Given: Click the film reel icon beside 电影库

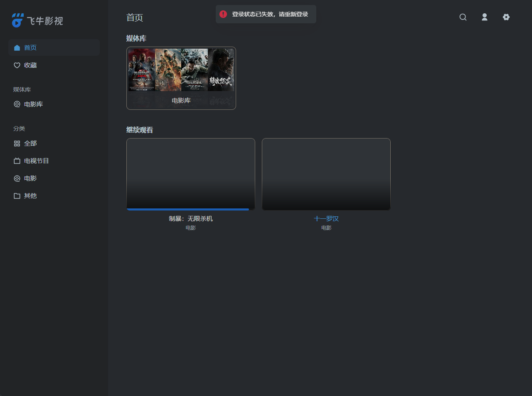Looking at the screenshot, I should point(17,104).
